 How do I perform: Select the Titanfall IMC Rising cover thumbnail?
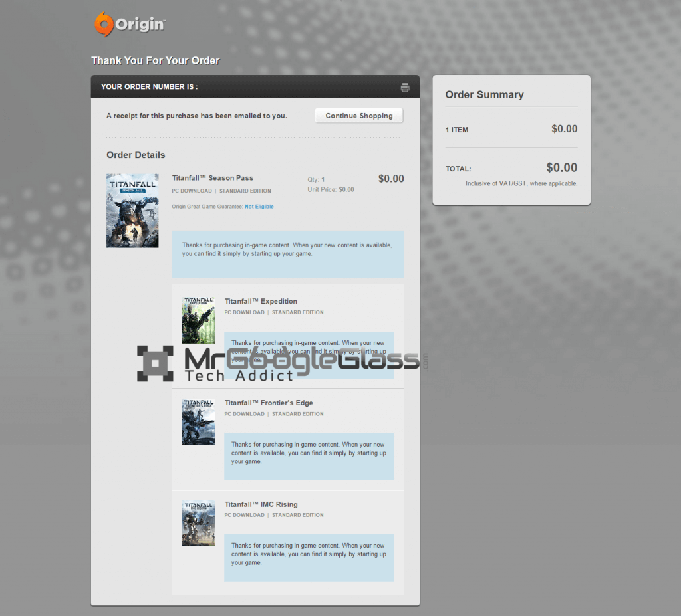point(198,523)
